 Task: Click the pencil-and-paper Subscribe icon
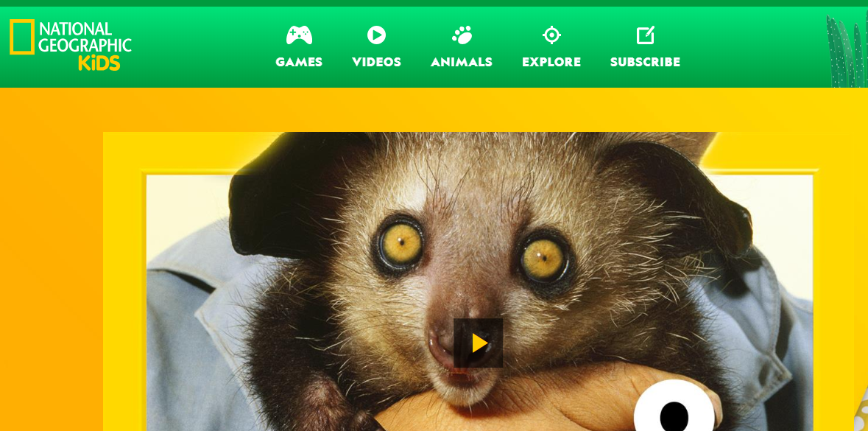click(646, 35)
